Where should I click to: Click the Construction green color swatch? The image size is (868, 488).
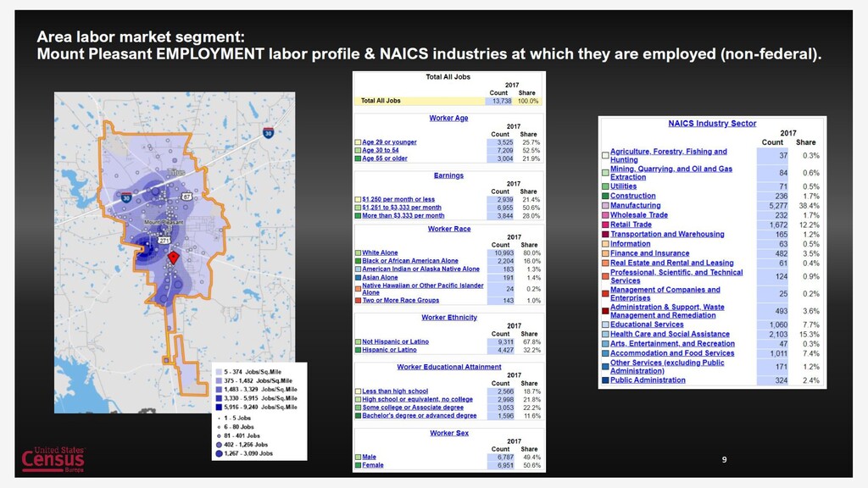605,196
